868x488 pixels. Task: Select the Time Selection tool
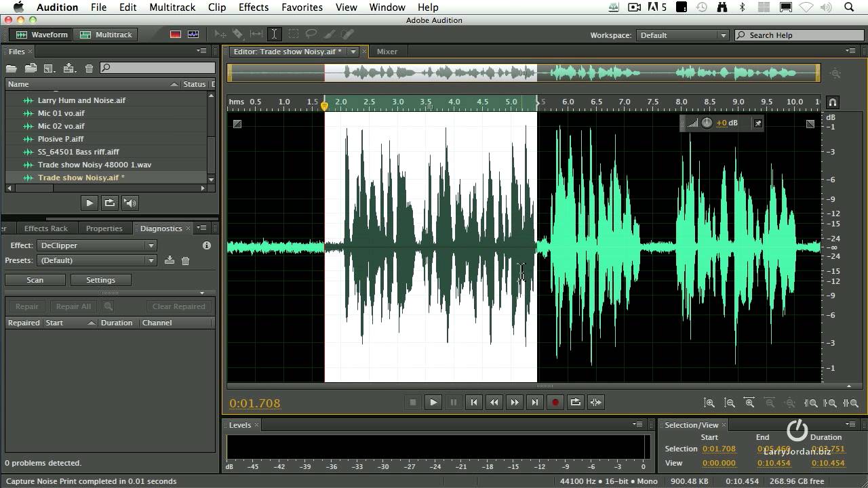274,34
